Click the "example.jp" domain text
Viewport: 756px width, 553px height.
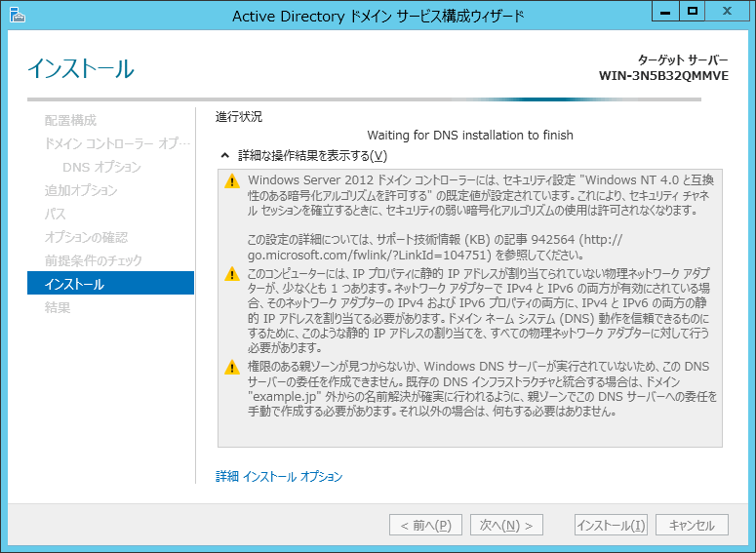point(285,397)
